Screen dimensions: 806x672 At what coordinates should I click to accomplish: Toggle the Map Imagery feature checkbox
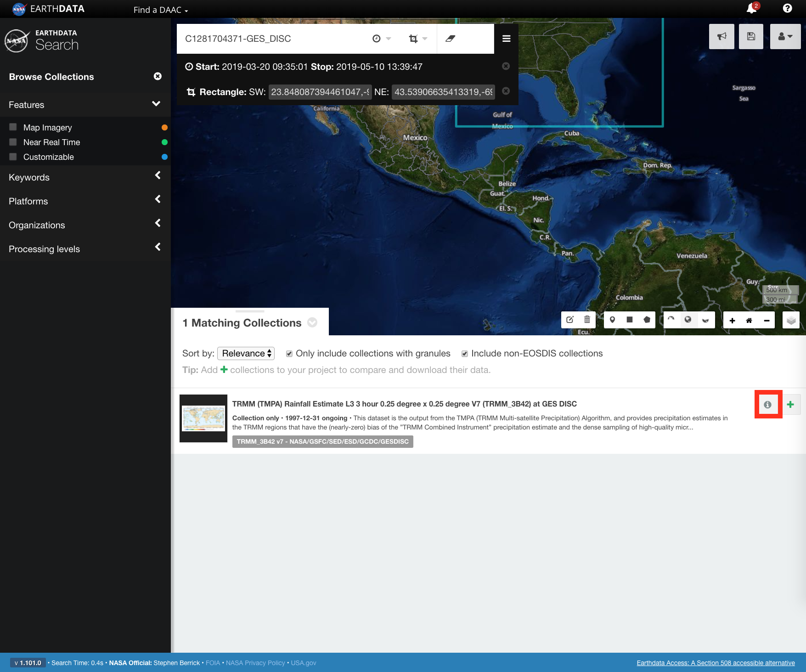pos(13,127)
